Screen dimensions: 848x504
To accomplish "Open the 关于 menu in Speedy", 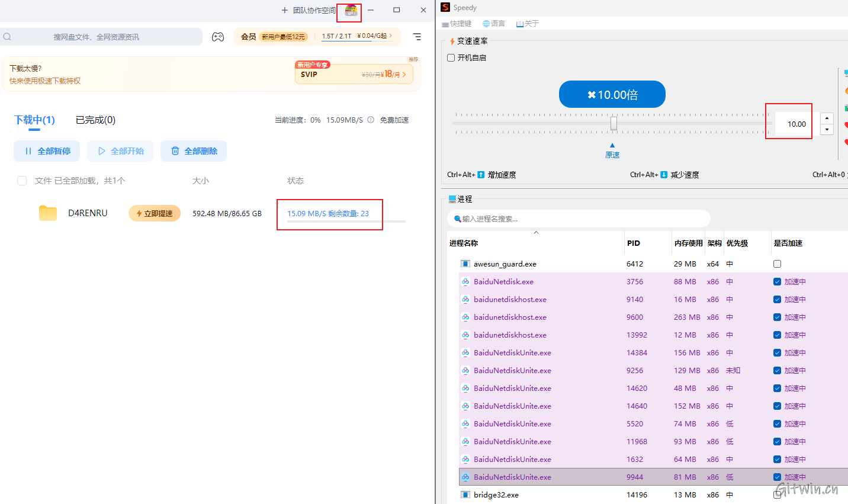I will point(528,24).
